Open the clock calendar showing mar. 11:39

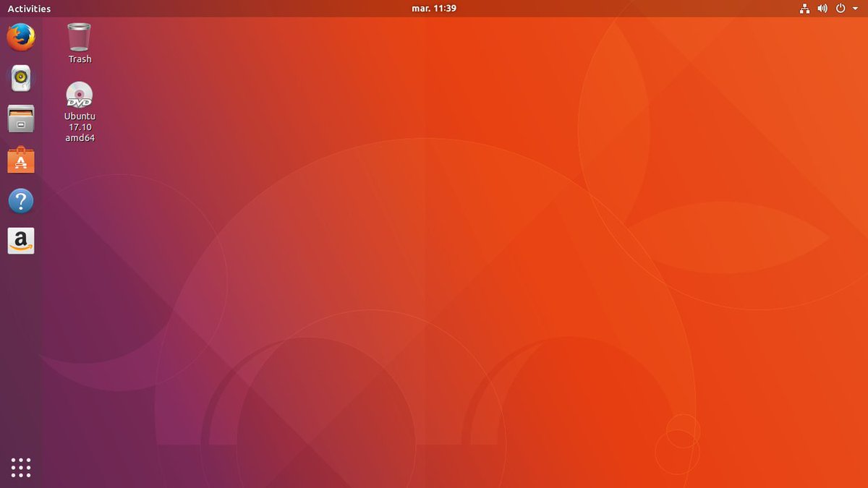(434, 9)
